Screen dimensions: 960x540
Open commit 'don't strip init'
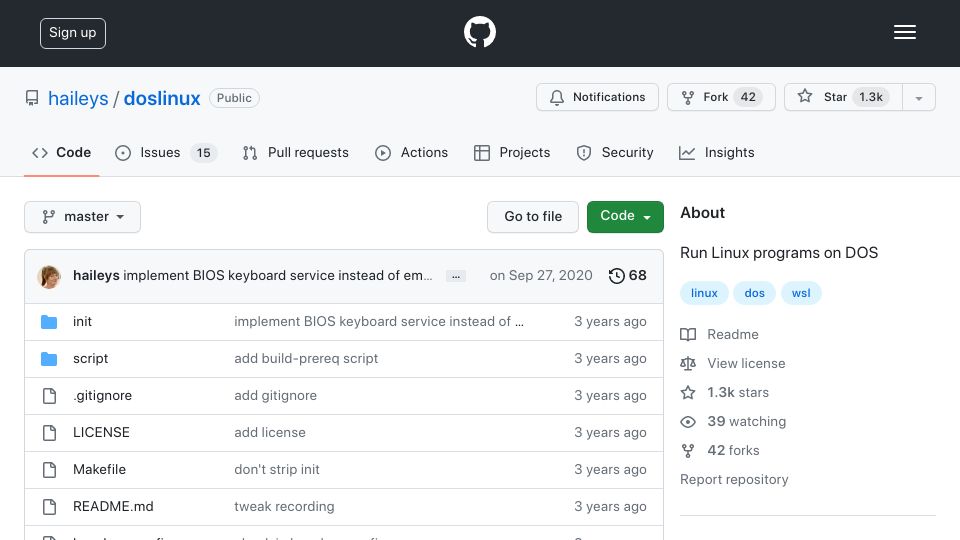[x=277, y=470]
